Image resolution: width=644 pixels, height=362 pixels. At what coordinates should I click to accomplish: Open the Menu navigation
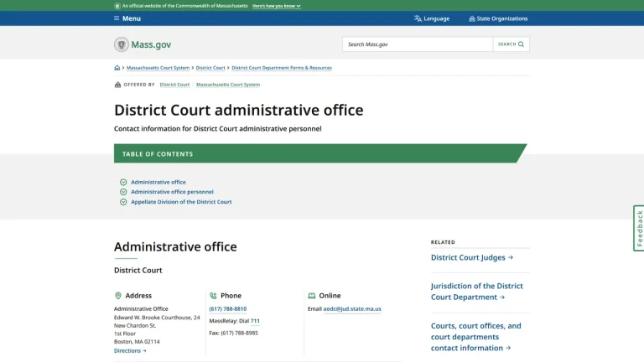(127, 18)
